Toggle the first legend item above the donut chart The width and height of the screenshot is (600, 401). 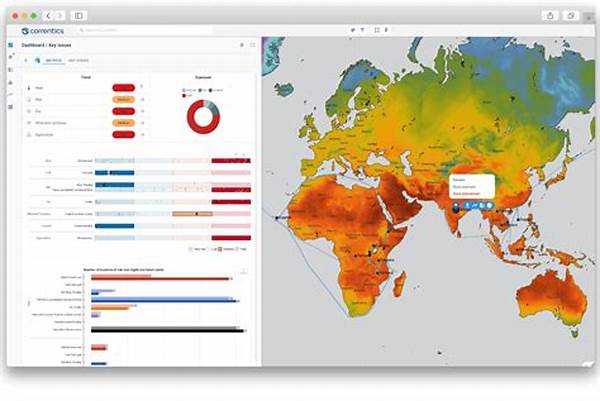point(185,89)
